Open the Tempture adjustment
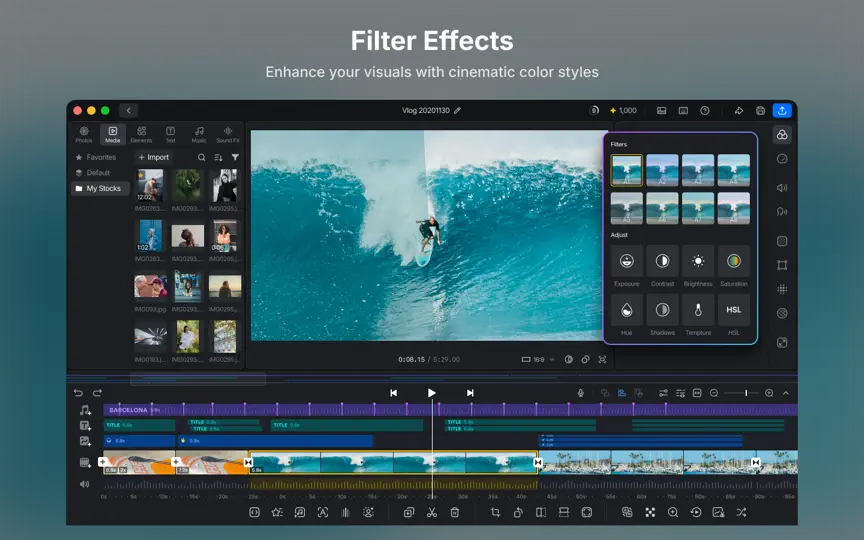The height and width of the screenshot is (540, 864). [x=698, y=310]
